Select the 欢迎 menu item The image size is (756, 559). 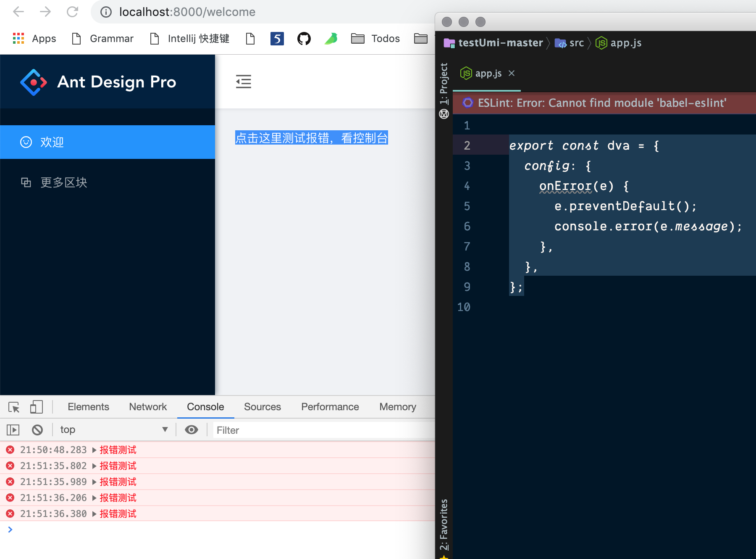click(108, 142)
